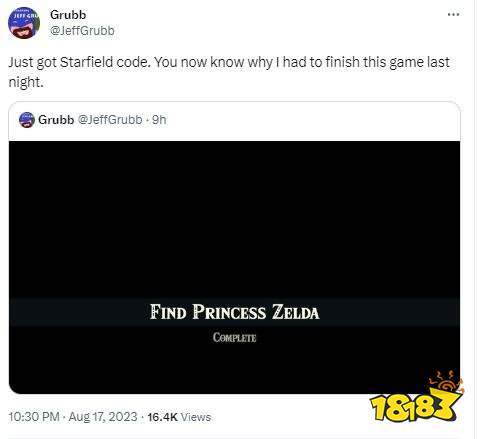
Task: Select the @JeffGrubb handle in quoted tweet
Action: [x=110, y=120]
